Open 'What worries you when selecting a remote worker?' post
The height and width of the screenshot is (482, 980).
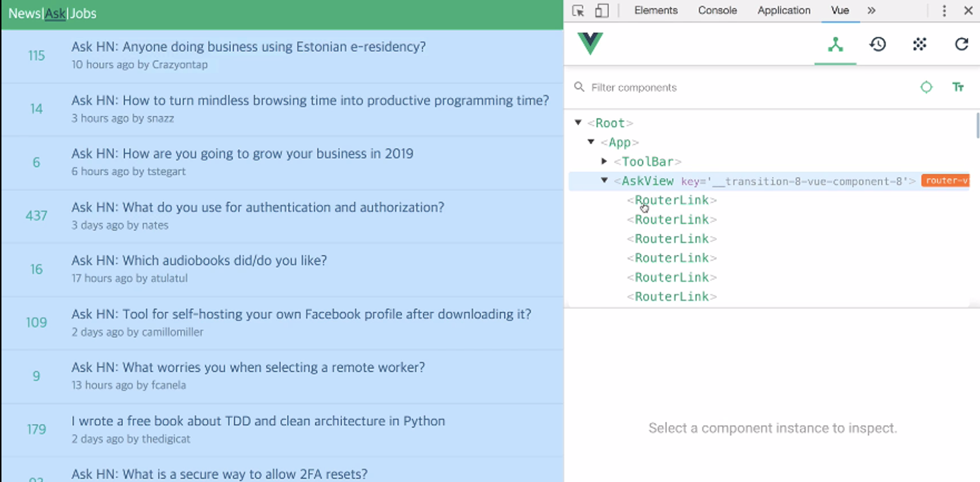(x=248, y=368)
